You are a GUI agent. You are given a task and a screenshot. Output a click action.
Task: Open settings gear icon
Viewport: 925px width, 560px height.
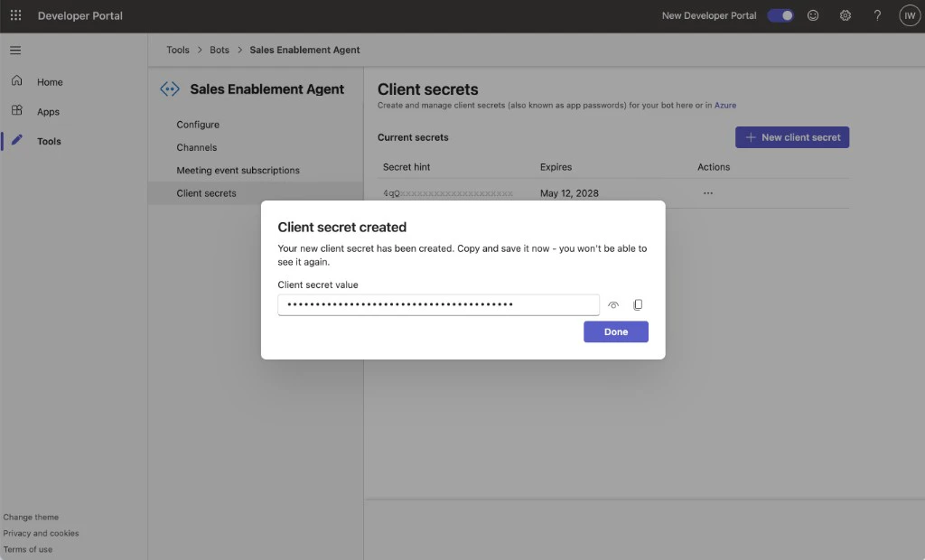point(846,15)
